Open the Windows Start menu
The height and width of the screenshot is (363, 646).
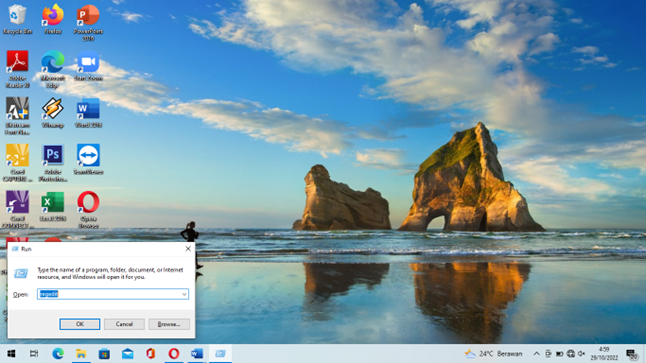tap(11, 354)
